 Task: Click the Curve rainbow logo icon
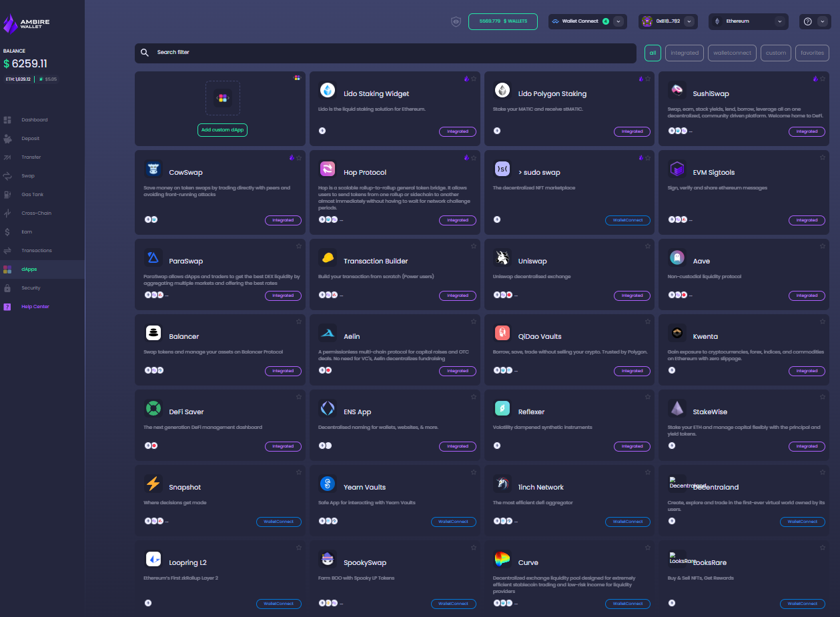502,559
